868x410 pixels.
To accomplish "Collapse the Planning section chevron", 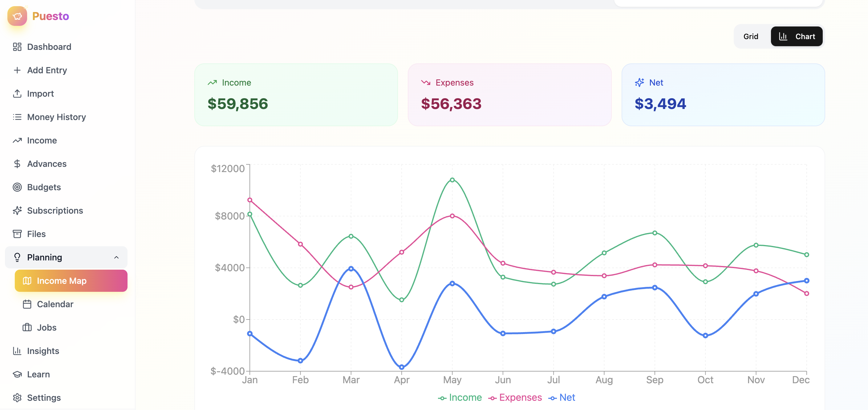I will [x=116, y=258].
